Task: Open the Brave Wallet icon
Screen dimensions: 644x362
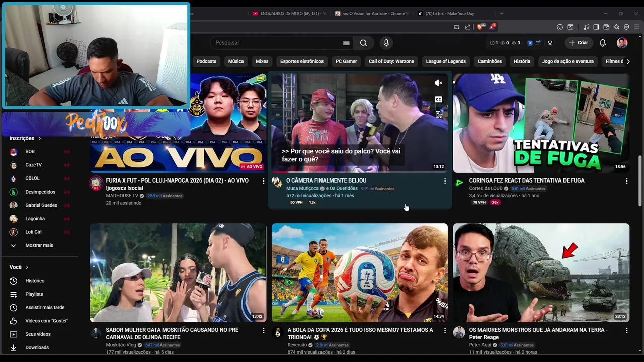Action: pyautogui.click(x=606, y=27)
